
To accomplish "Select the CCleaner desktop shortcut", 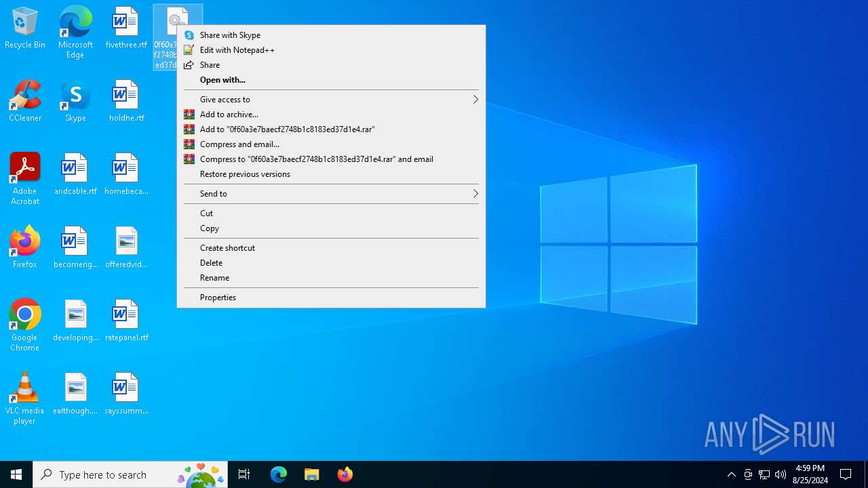I will coord(25,101).
